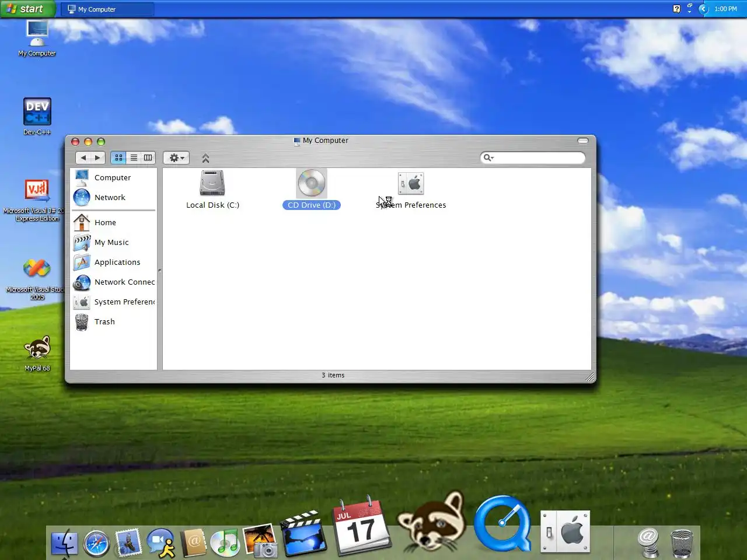Viewport: 747px width, 560px height.
Task: Launch Safari compass icon in dock
Action: (96, 543)
